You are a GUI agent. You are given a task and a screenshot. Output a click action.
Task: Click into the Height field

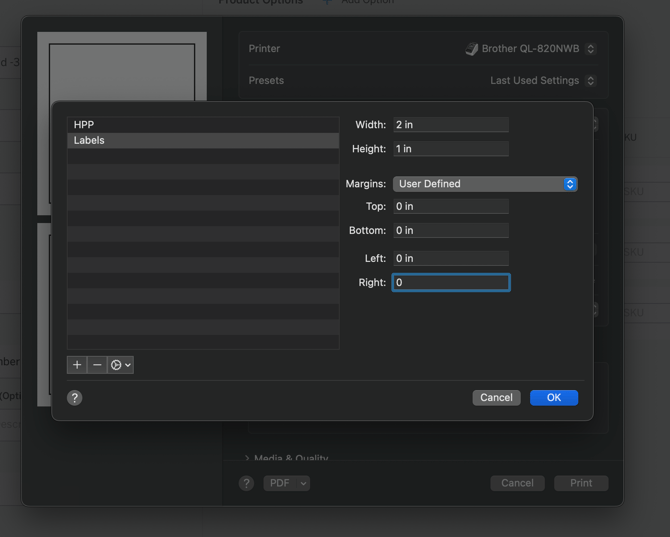pos(450,149)
